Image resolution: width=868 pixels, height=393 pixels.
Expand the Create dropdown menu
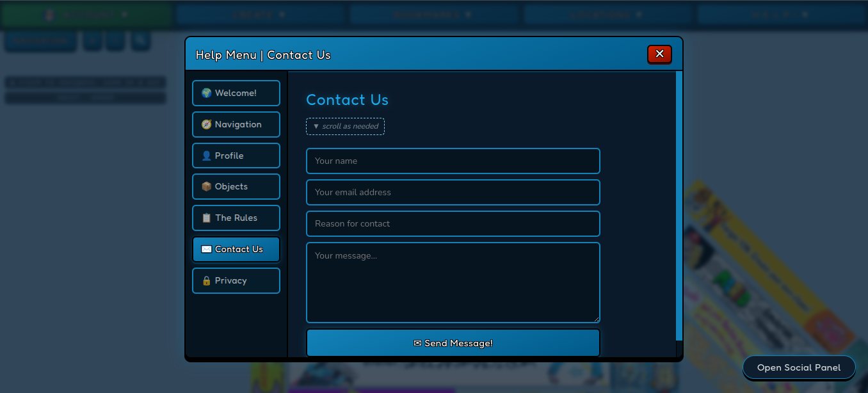[259, 14]
